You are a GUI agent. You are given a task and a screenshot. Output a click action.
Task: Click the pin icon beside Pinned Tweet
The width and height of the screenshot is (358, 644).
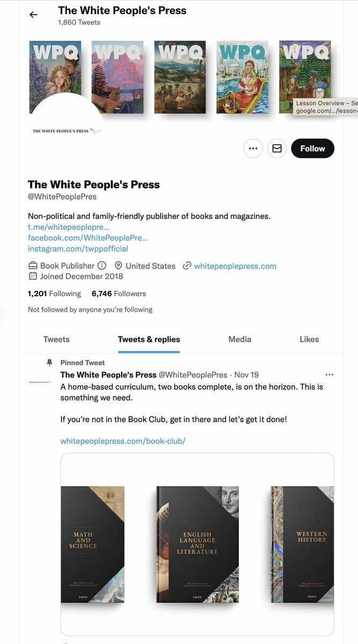coord(50,363)
